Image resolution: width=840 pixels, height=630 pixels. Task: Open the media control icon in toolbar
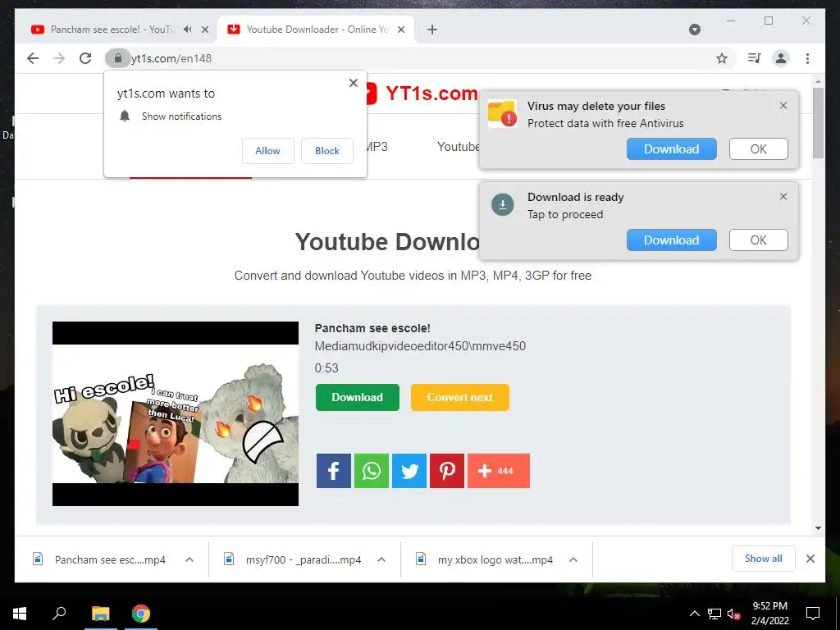(x=755, y=58)
